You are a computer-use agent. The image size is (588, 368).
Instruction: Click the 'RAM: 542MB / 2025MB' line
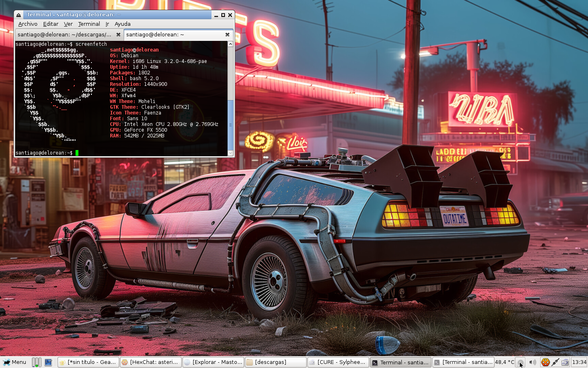coord(137,136)
